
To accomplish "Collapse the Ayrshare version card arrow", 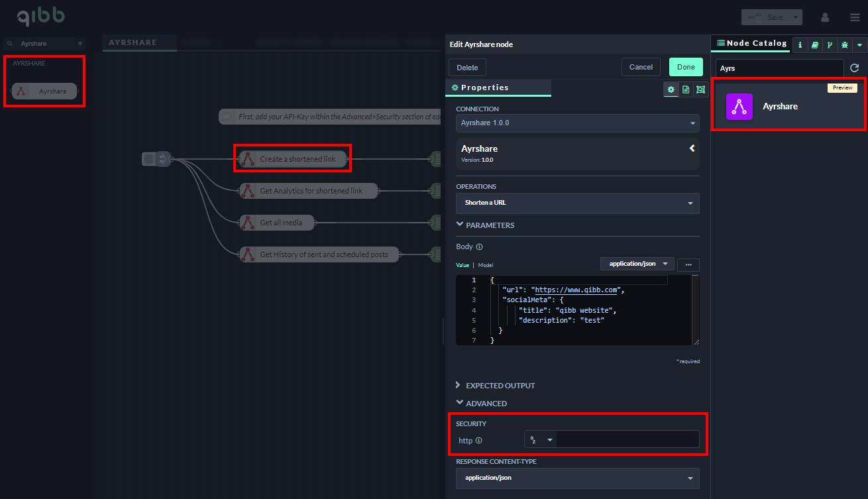I will [692, 148].
